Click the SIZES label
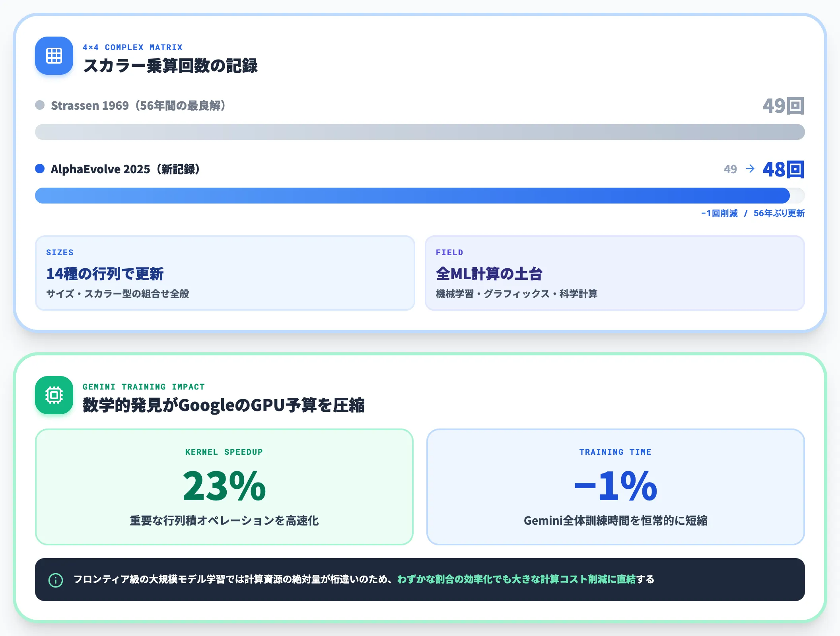 coord(60,252)
